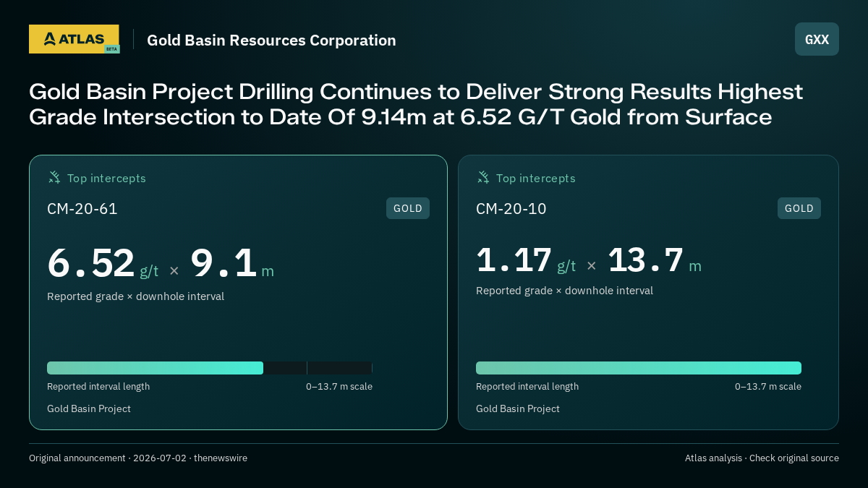Click the 'Atlas analysis · Check original source' footer
This screenshot has width=868, height=488.
coord(762,458)
